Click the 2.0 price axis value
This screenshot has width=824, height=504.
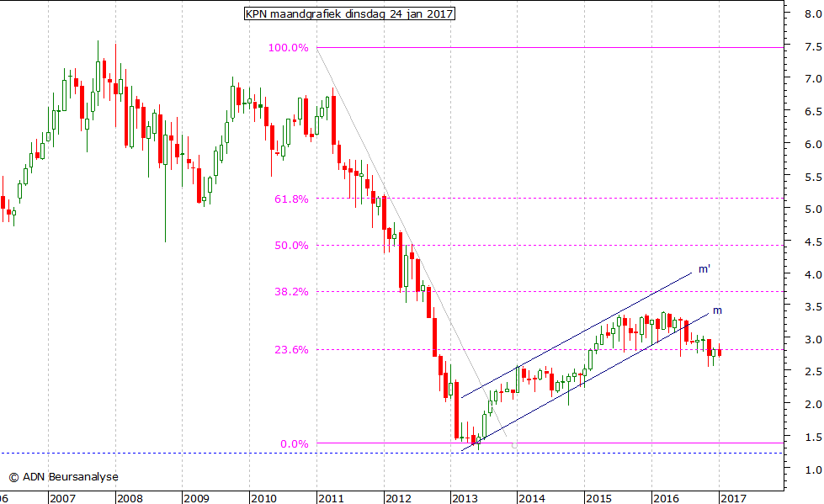(813, 404)
